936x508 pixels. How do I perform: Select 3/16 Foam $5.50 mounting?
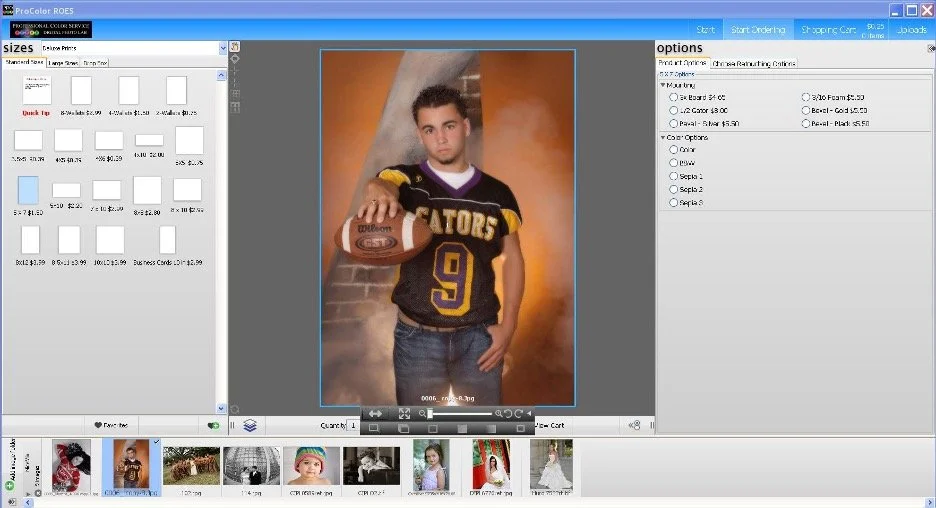click(x=805, y=97)
